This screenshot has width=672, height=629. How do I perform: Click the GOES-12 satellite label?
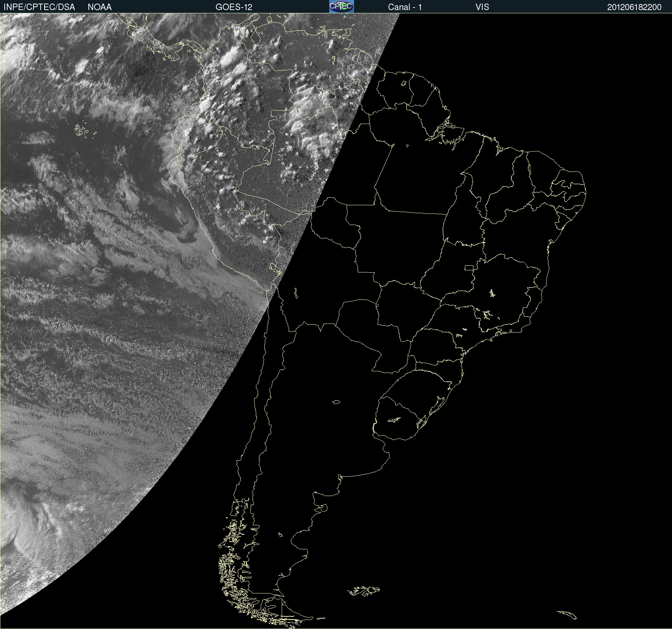[x=234, y=7]
